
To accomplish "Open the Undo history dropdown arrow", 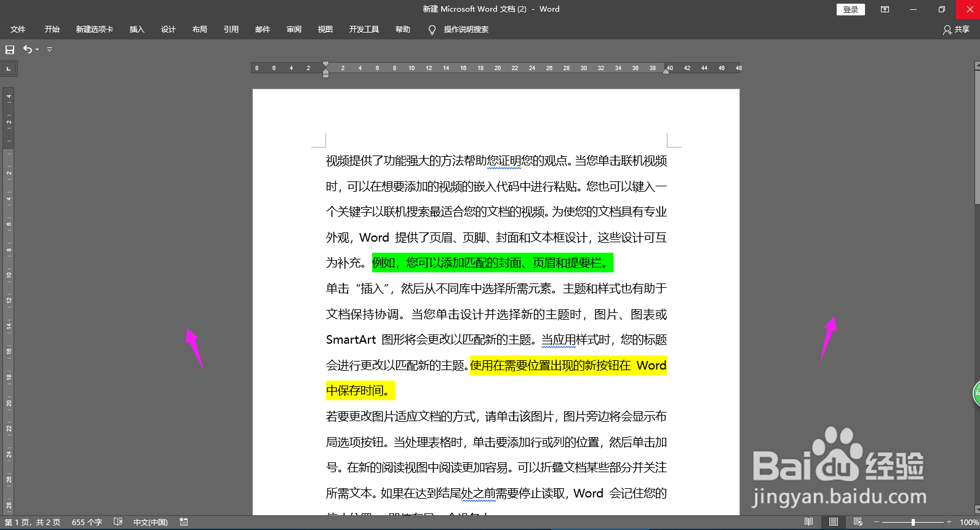I will coord(38,49).
